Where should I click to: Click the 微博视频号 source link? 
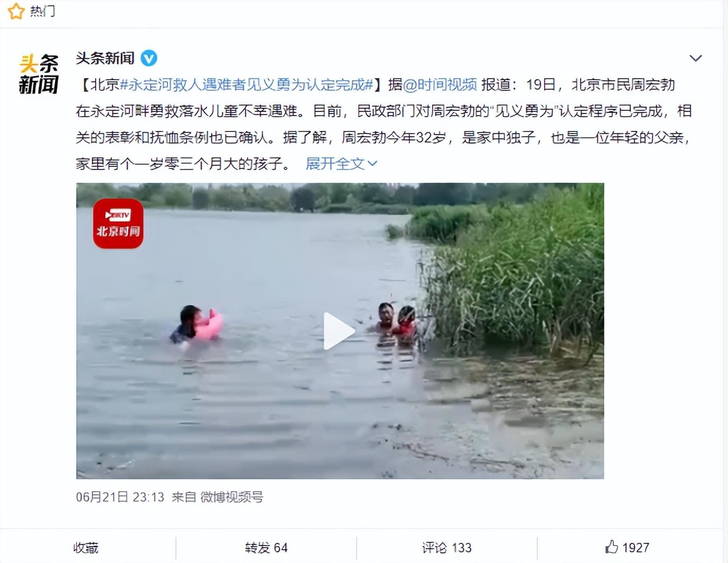point(231,497)
